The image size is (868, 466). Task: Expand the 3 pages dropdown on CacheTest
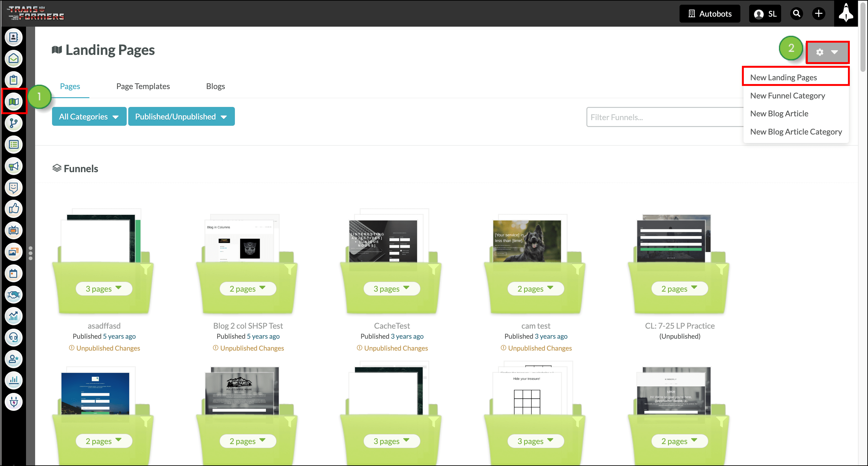(x=392, y=289)
